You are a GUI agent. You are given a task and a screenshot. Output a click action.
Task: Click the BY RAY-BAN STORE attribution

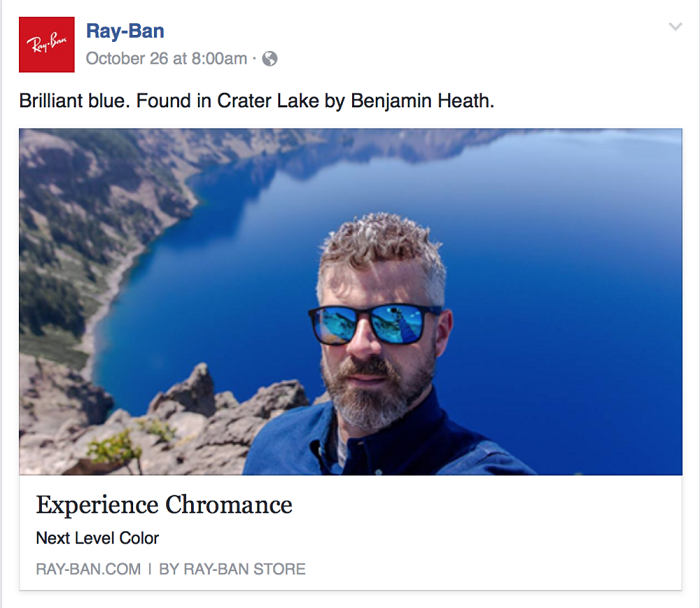pos(232,569)
